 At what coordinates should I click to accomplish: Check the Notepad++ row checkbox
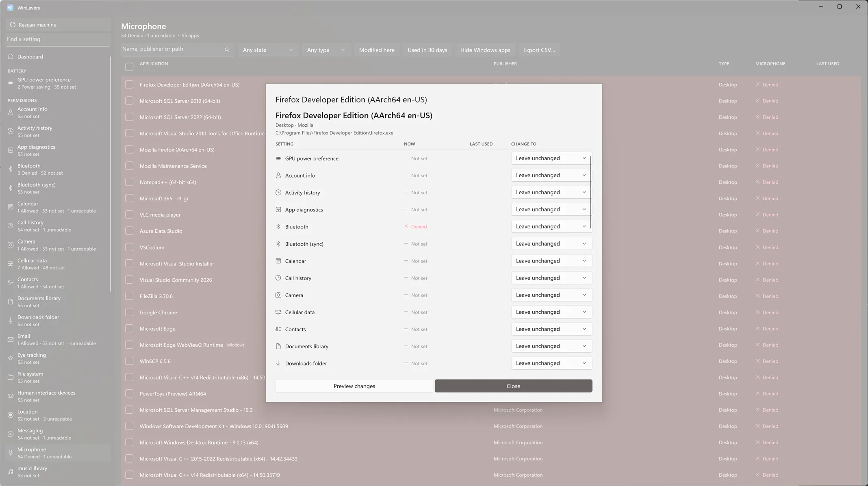(x=129, y=182)
